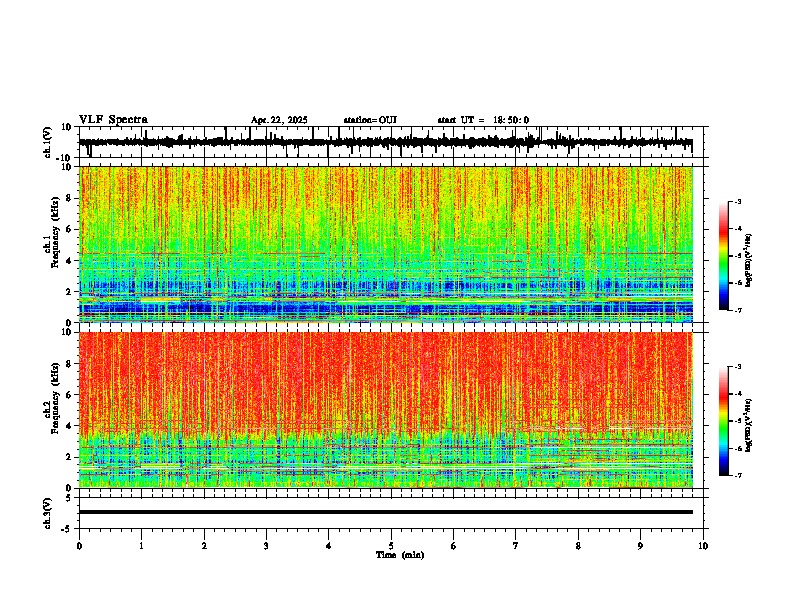
Task: Click the ch.1 voltage waveform trace
Action: click(386, 142)
